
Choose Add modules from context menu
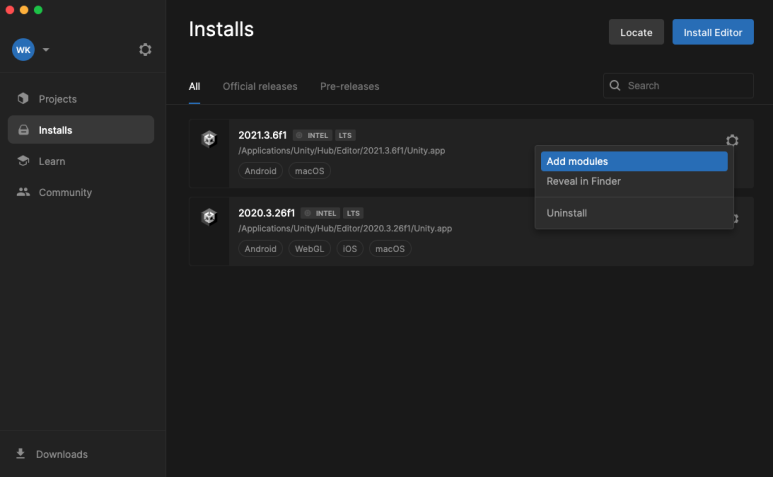[634, 162]
